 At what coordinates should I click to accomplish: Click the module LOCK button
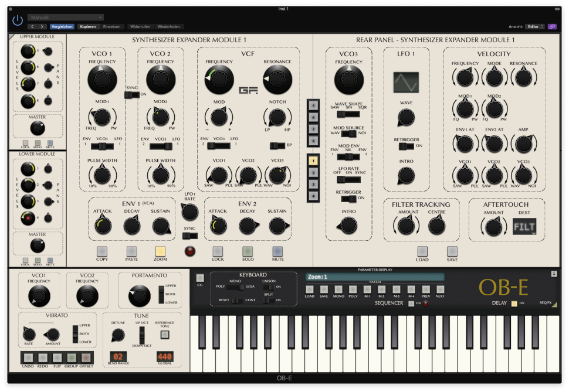point(218,251)
